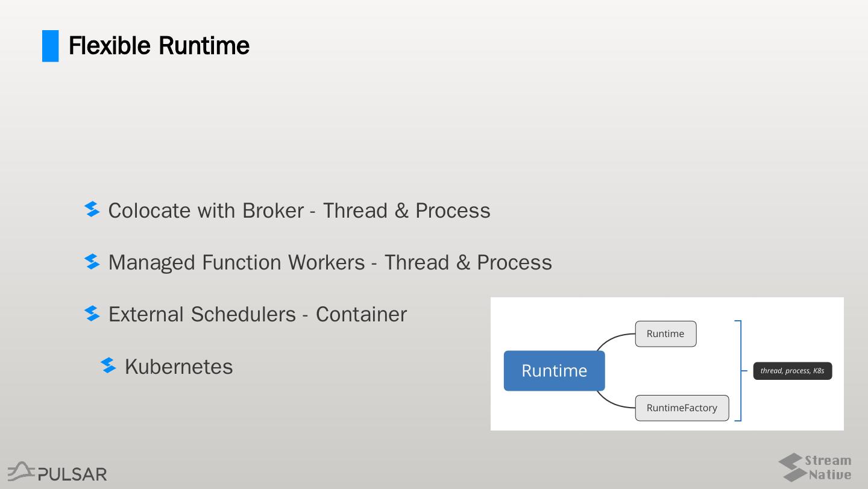Click the large blue Runtime box in the diagram
The height and width of the screenshot is (489, 868).
(x=554, y=371)
